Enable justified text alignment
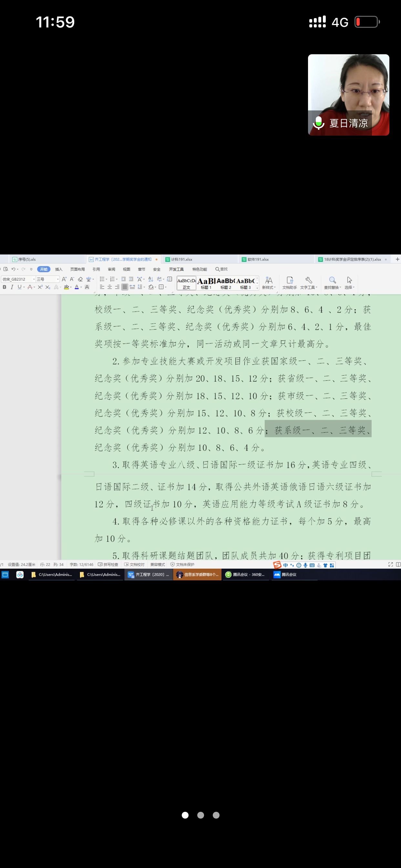The height and width of the screenshot is (868, 401). [x=125, y=287]
